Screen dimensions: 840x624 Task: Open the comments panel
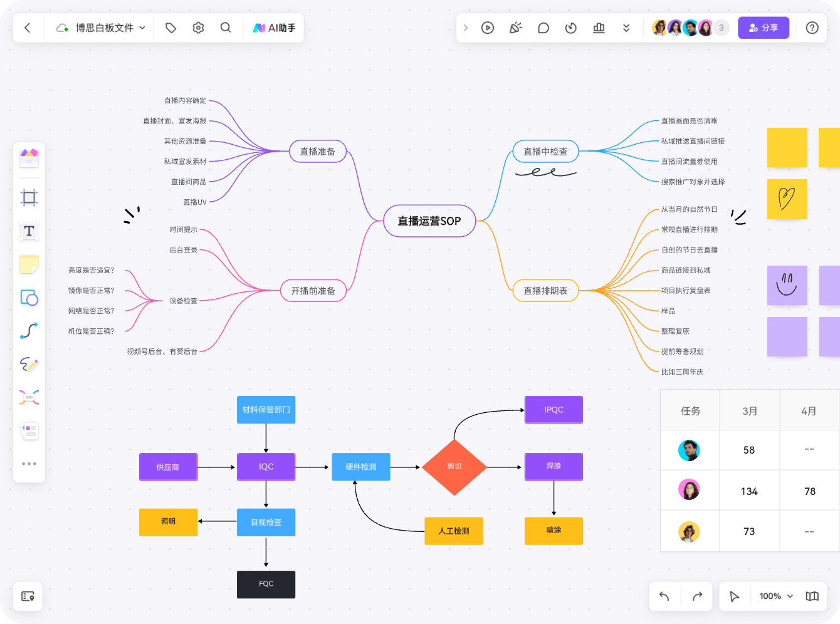tap(543, 28)
